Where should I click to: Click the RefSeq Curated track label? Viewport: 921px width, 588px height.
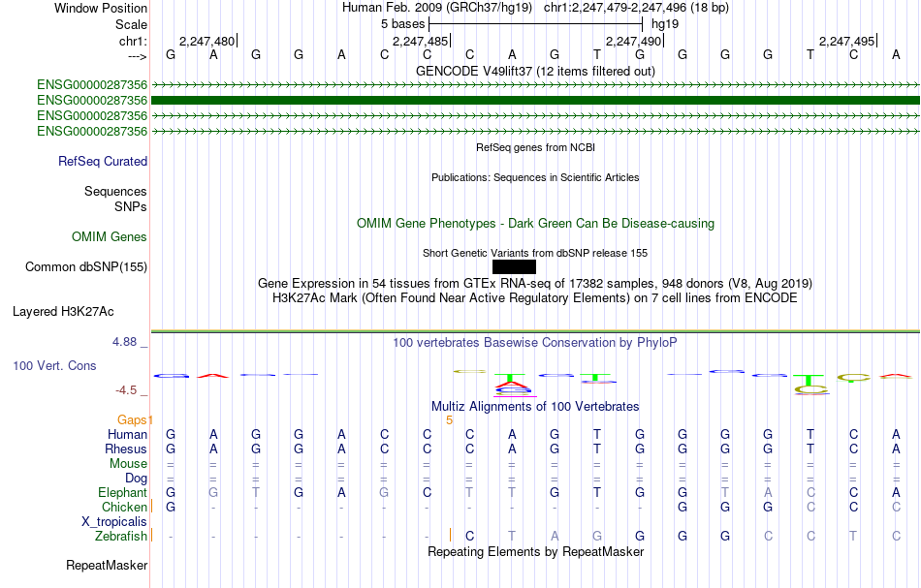(x=103, y=162)
